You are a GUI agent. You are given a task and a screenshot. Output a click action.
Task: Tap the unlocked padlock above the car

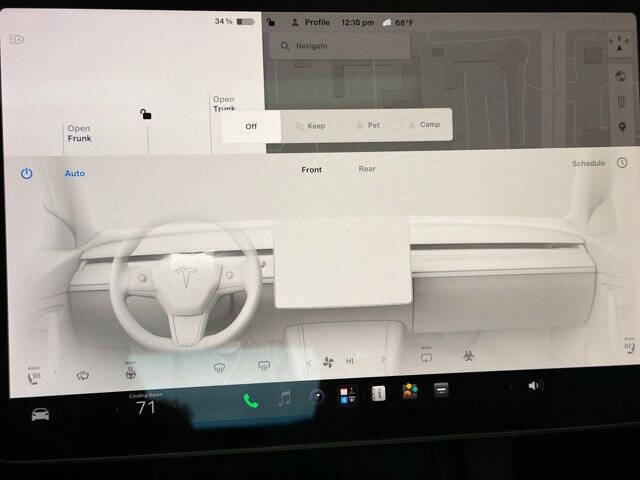click(x=146, y=114)
